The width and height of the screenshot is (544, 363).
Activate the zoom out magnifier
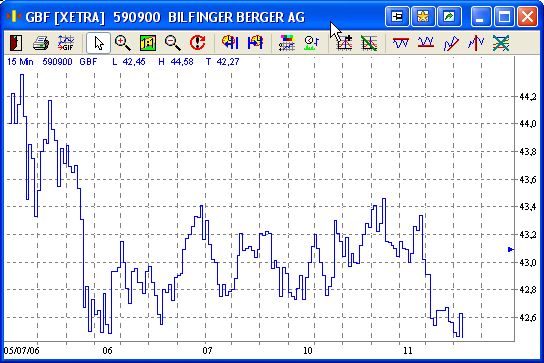click(x=172, y=43)
